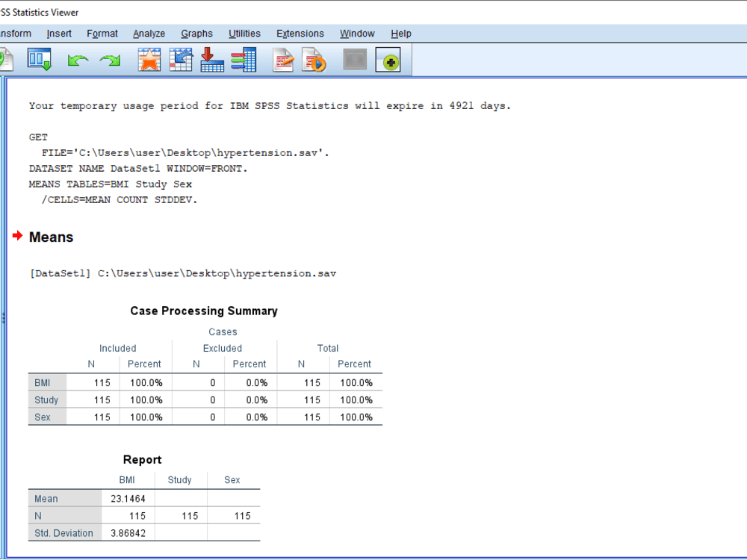Image resolution: width=747 pixels, height=560 pixels.
Task: Click the Go to Case toolbar icon
Action: point(181,60)
